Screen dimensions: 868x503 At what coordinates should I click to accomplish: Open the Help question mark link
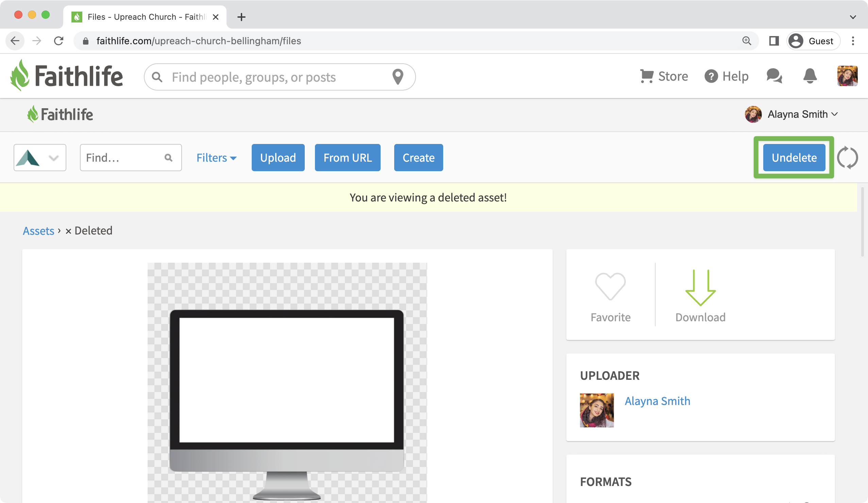click(x=727, y=76)
